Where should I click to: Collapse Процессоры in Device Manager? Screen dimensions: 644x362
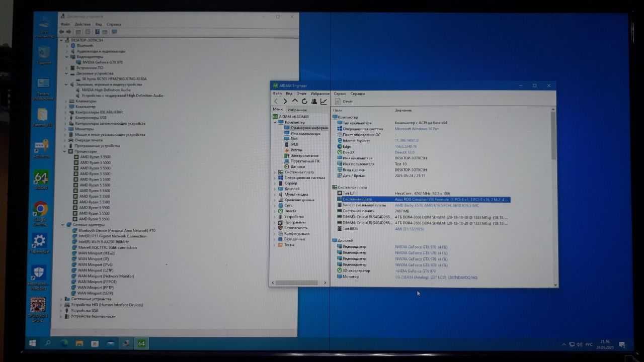65,151
